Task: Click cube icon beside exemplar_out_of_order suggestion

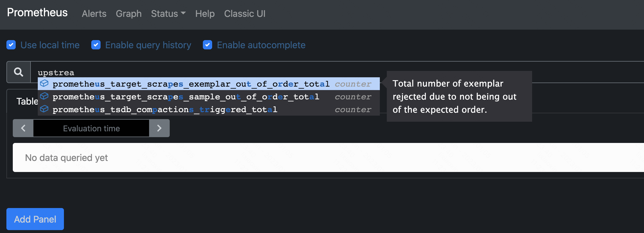Action: pos(44,84)
